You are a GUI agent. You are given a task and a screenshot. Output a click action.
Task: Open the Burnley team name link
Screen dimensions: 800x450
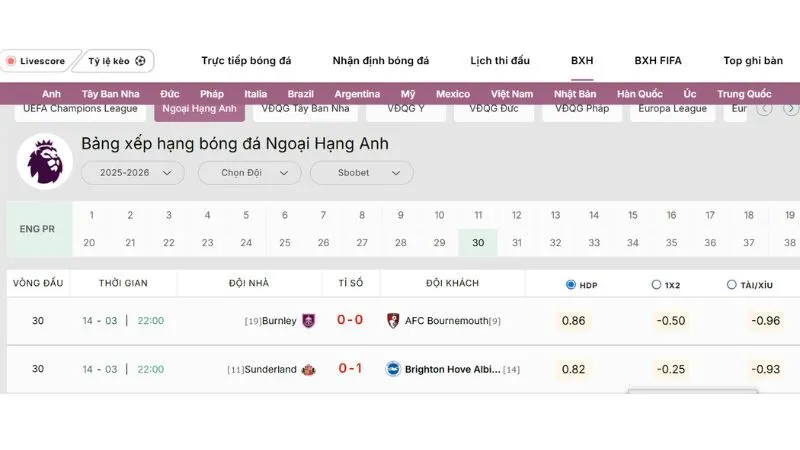[279, 321]
